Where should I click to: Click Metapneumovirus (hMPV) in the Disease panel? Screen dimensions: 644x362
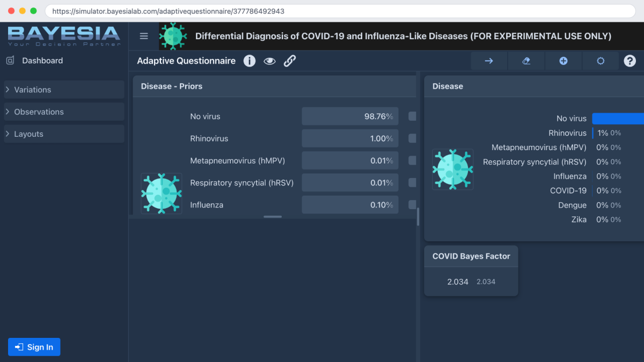click(539, 147)
